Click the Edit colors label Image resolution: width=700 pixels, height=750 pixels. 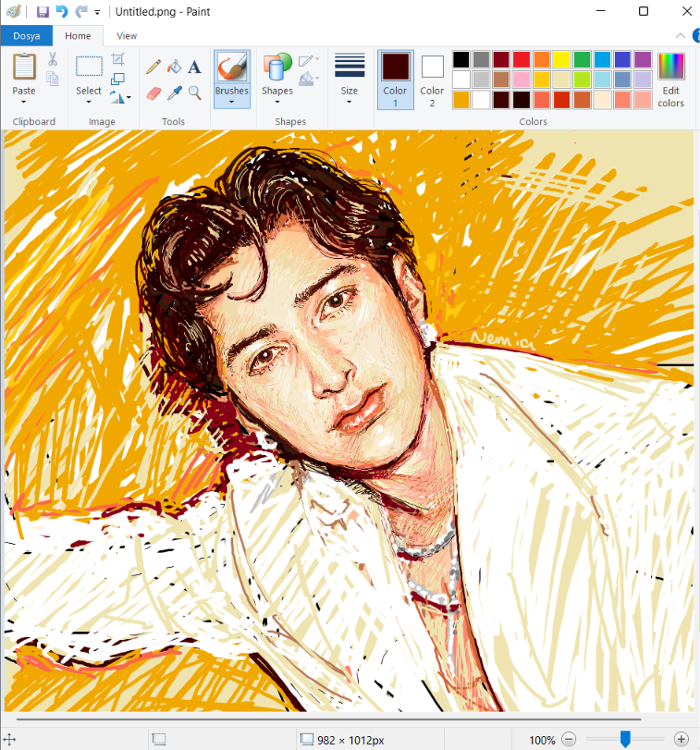tap(670, 96)
